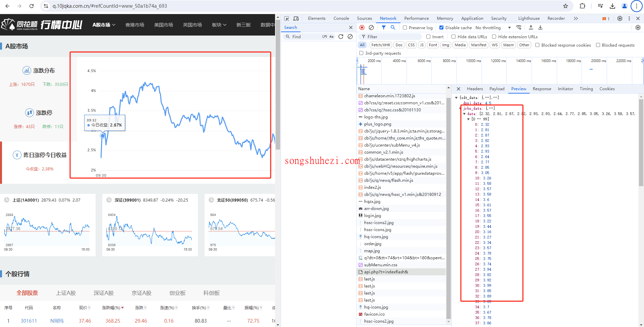Viewport: 644px width, 327px height.
Task: Uncheck the Disable cache checkbox
Action: pyautogui.click(x=441, y=28)
